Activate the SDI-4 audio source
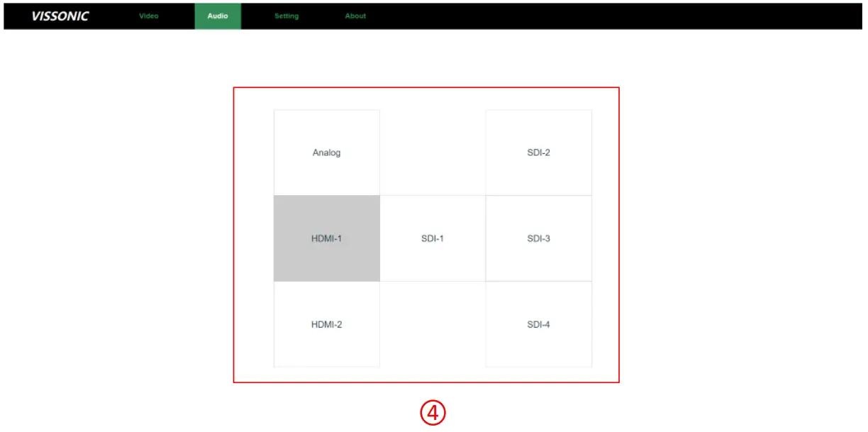The height and width of the screenshot is (432, 868). click(x=539, y=324)
